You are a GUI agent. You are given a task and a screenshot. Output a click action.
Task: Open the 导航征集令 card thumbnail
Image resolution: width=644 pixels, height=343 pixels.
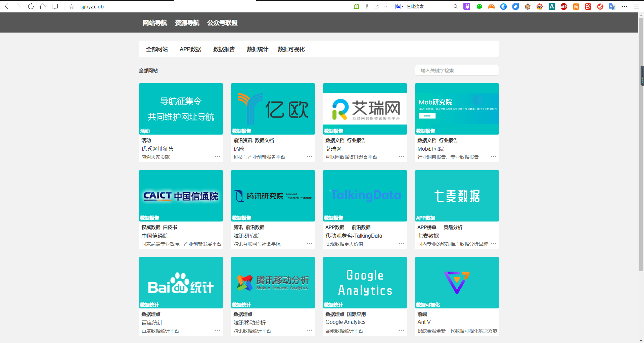coord(181,109)
